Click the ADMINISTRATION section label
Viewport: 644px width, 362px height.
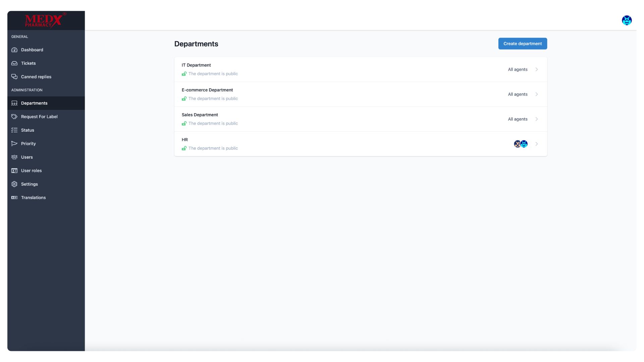pyautogui.click(x=27, y=90)
